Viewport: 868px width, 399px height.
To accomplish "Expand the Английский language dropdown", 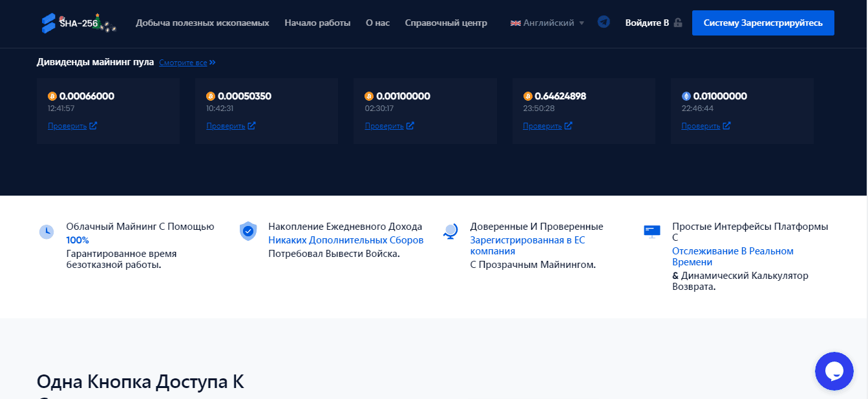I will click(547, 23).
